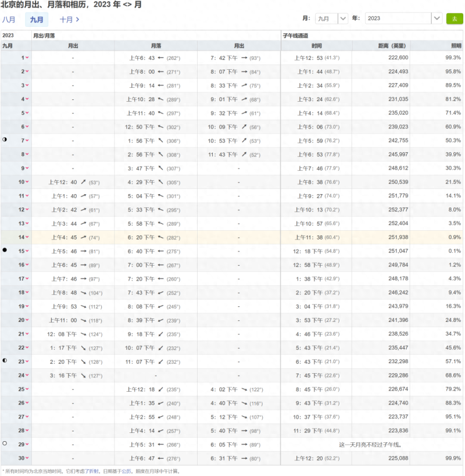Click moonrise arrow next to 上午12:40
Screen dimensions: 465x476
pyautogui.click(x=83, y=182)
